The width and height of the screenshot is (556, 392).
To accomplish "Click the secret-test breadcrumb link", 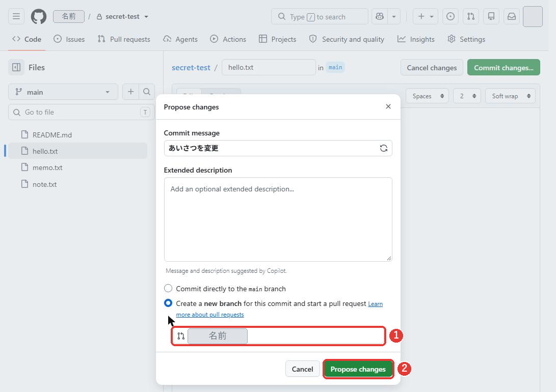I will pyautogui.click(x=191, y=68).
